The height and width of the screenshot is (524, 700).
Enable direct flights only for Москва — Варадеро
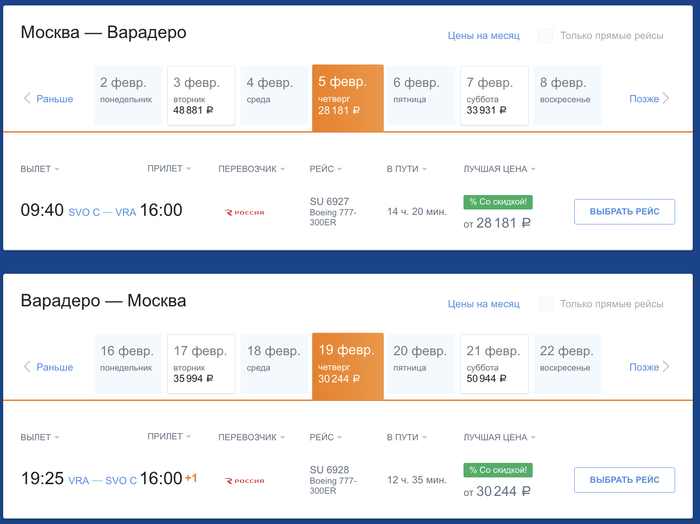(x=546, y=36)
